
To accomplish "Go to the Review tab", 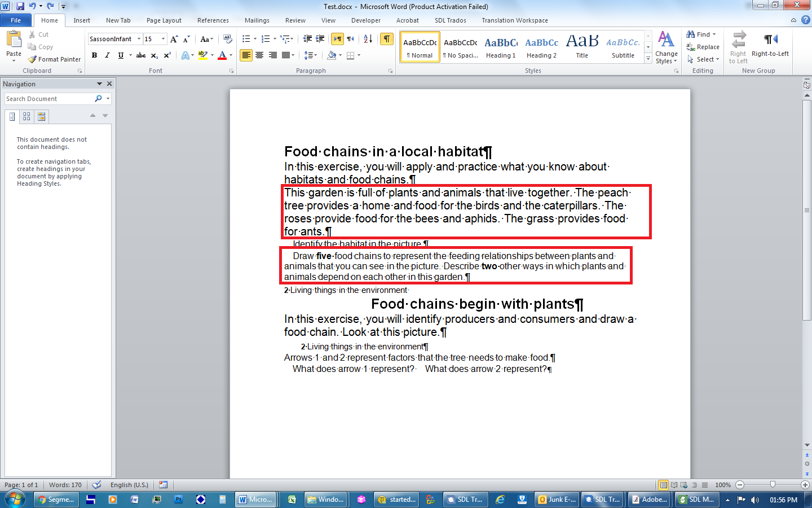I will click(295, 20).
